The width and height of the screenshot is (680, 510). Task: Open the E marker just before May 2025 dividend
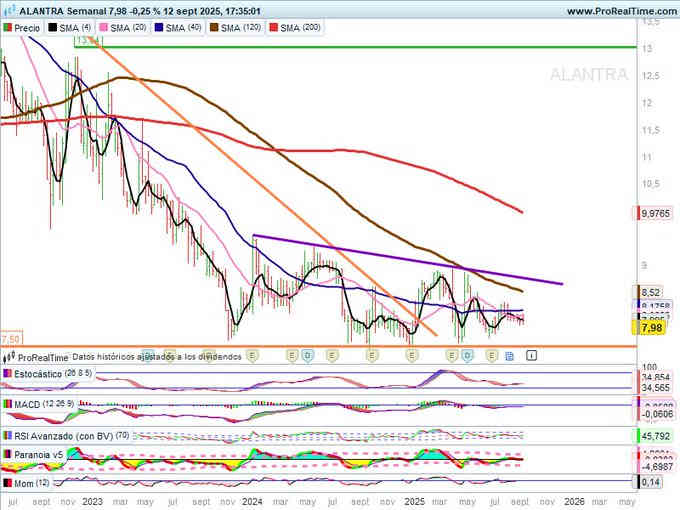coord(452,356)
